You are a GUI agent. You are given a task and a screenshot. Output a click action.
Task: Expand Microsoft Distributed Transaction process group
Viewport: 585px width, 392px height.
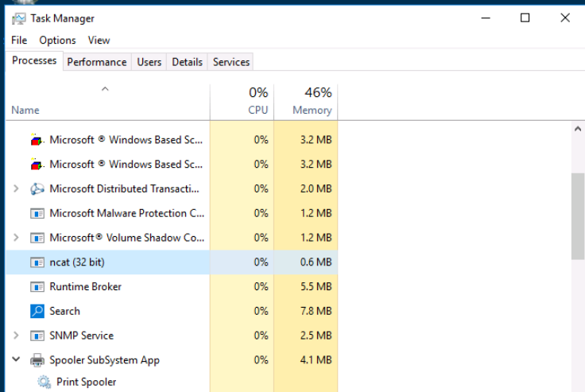[16, 188]
